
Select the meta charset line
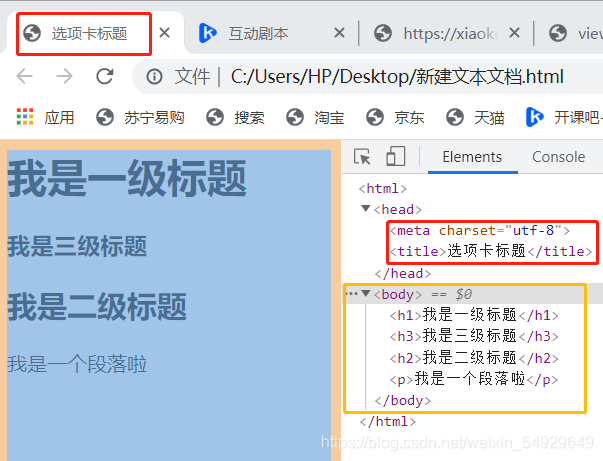coord(480,231)
